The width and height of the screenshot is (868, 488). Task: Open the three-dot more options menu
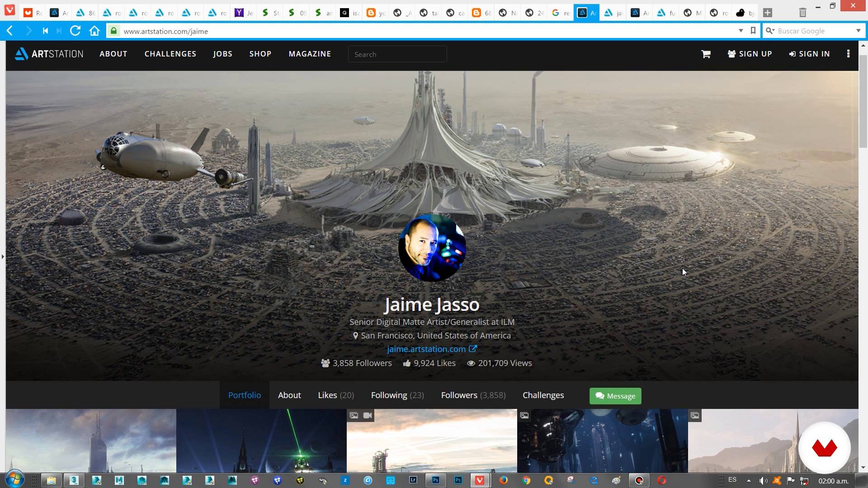tap(848, 54)
